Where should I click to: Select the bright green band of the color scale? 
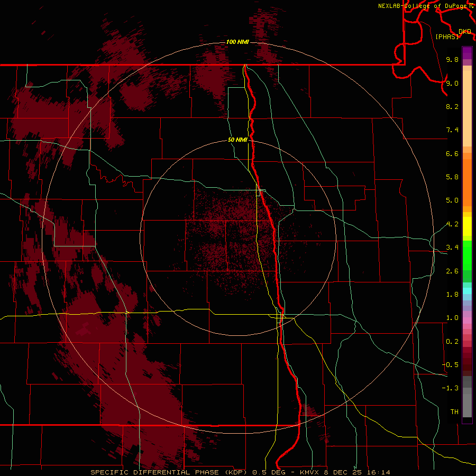pyautogui.click(x=467, y=255)
